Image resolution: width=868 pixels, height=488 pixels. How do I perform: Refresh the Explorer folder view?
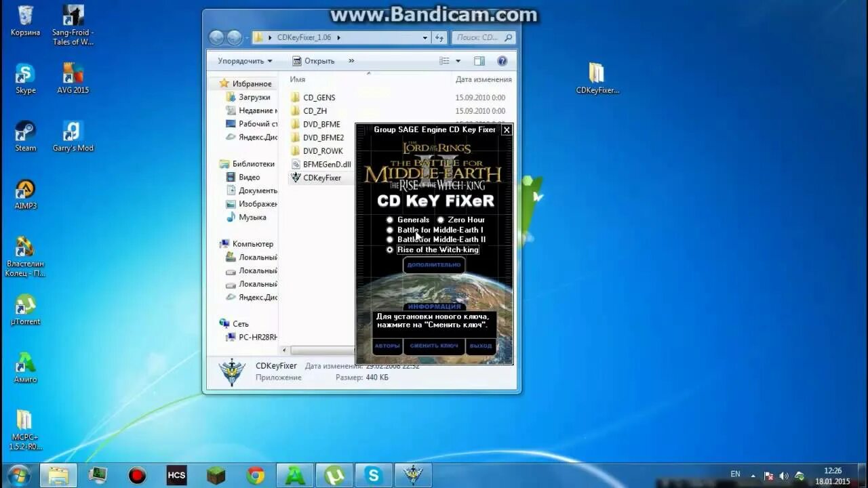[x=439, y=38]
